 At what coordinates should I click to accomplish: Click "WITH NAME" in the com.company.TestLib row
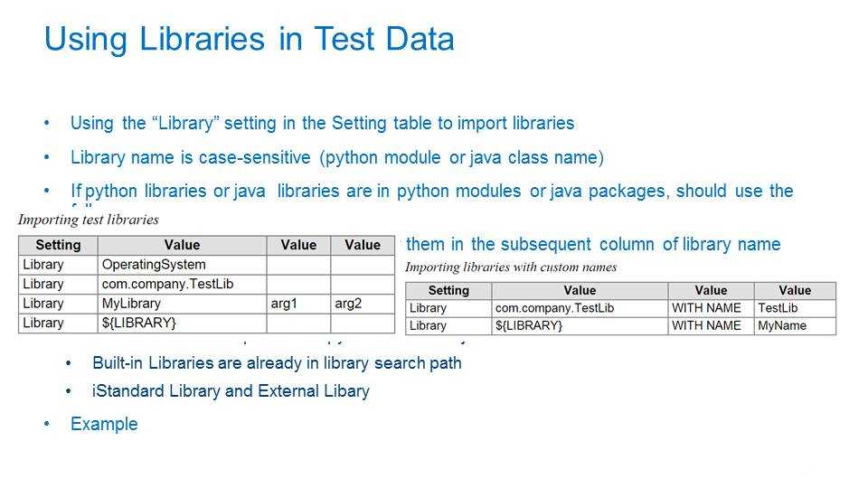tap(706, 308)
